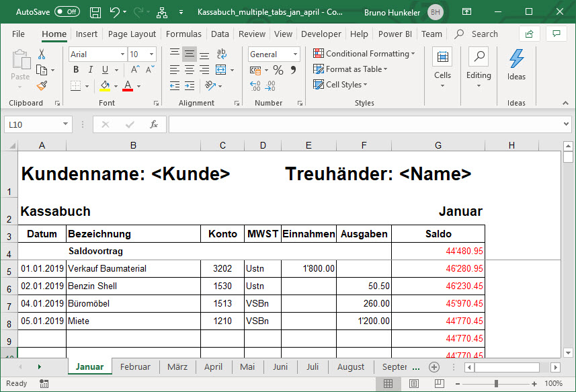The height and width of the screenshot is (392, 576).
Task: Click the Save icon in title bar
Action: coord(95,12)
